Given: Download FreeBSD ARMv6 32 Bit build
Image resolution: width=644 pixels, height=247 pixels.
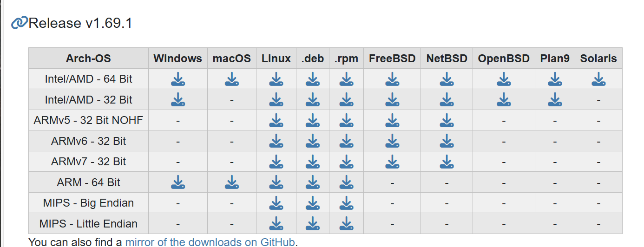Looking at the screenshot, I should [392, 141].
